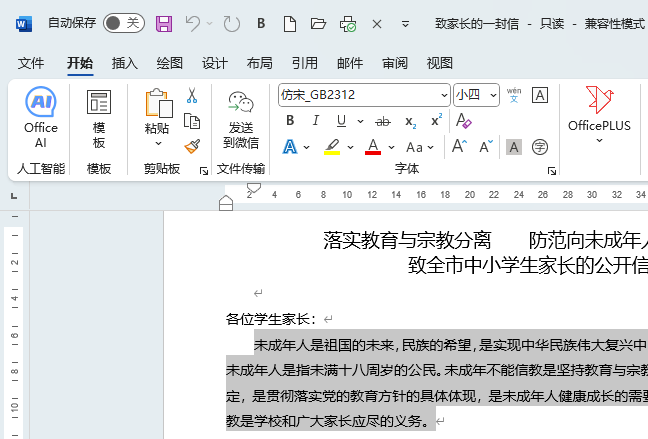Expand text effects dropdown arrow
Screen dimensions: 648x439
tap(306, 147)
